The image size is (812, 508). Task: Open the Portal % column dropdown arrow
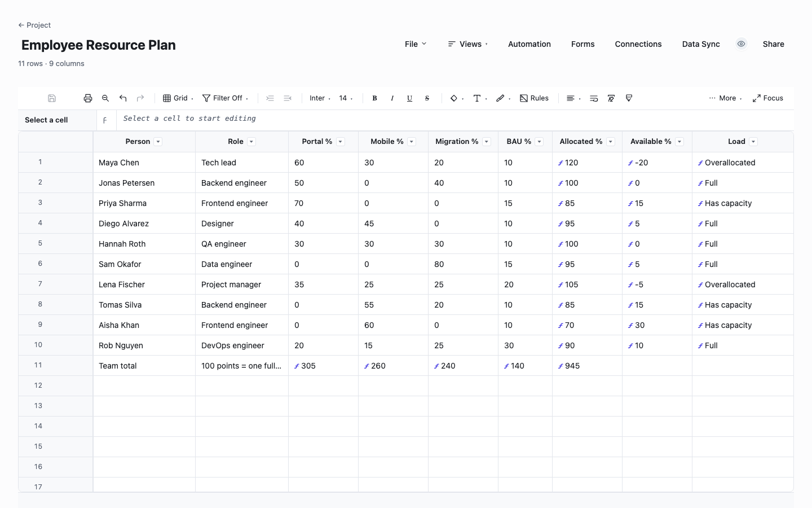click(341, 142)
